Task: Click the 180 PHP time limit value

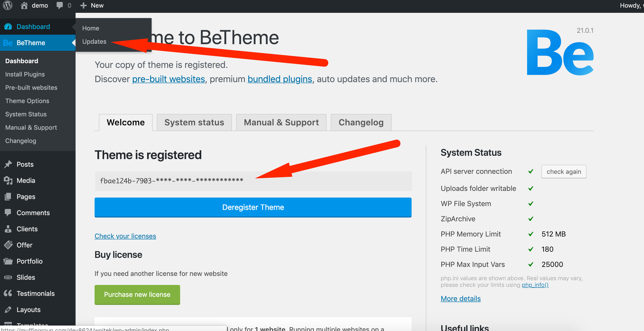Action: click(547, 249)
